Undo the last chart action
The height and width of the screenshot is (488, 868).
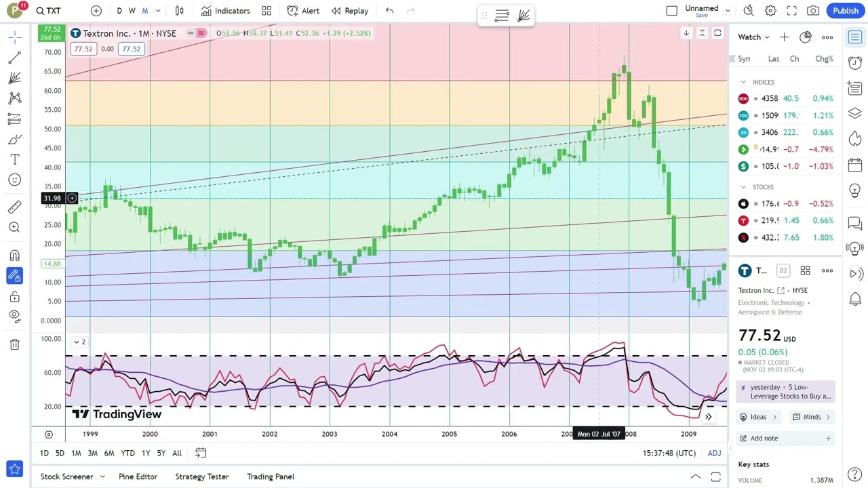[389, 11]
